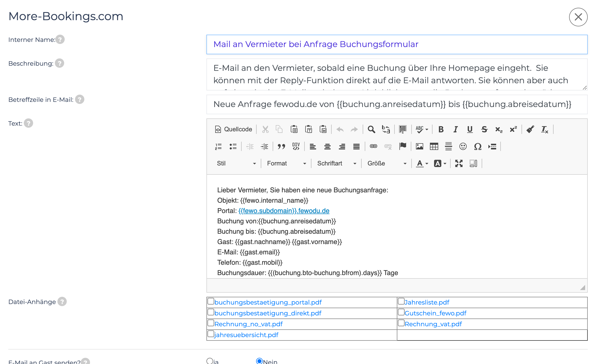
Task: Insert a special character with the Omega icon
Action: click(x=478, y=147)
